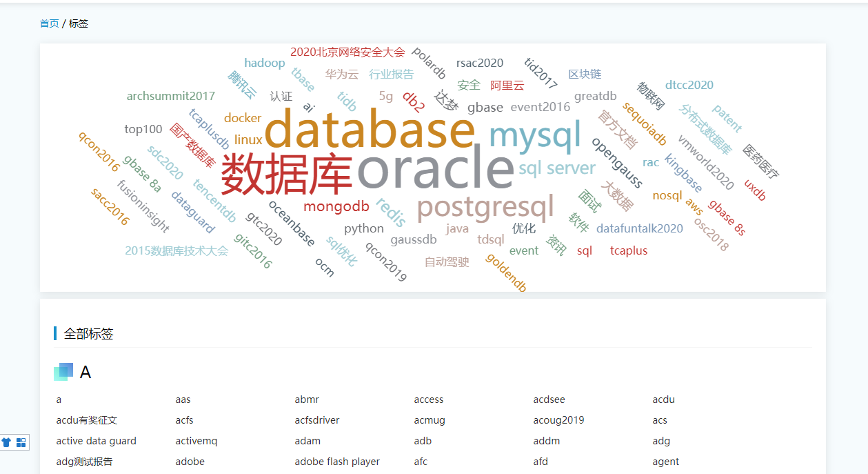
Task: Select the 'acfs' tag link
Action: click(184, 420)
